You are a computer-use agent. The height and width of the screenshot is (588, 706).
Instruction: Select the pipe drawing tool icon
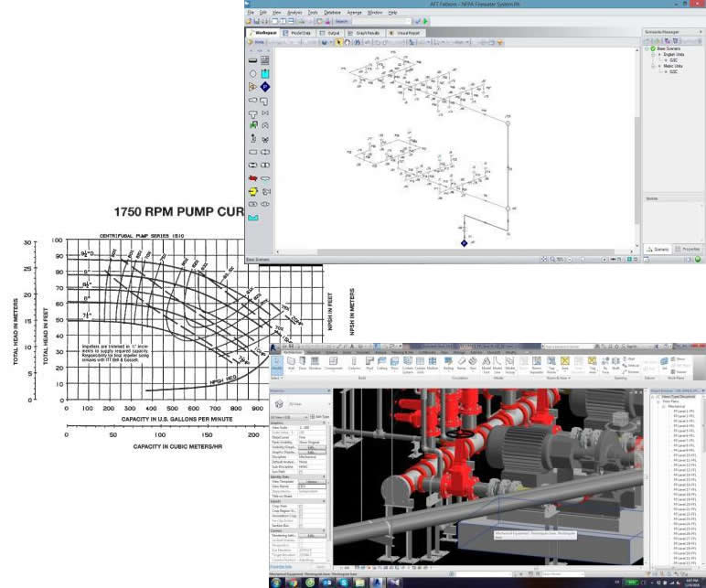[x=252, y=60]
